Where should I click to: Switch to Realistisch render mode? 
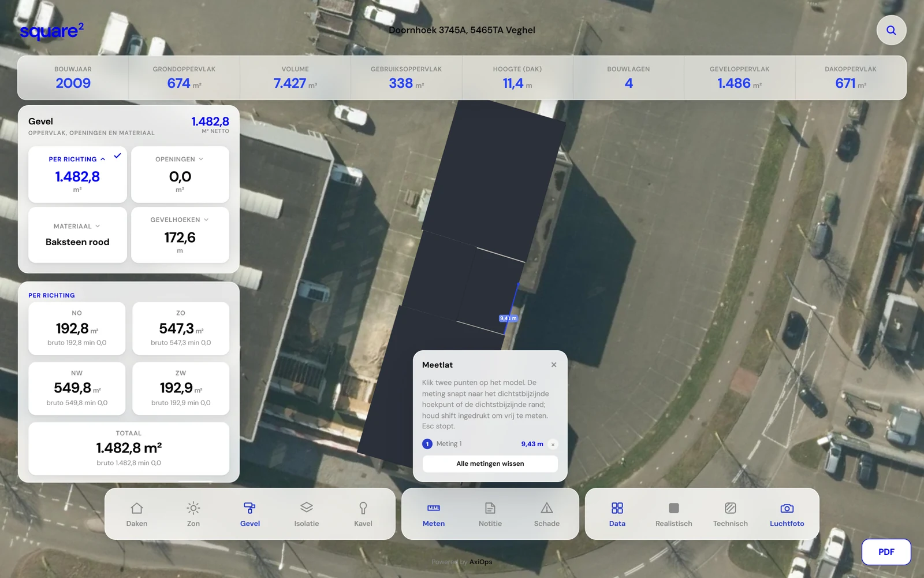point(674,514)
